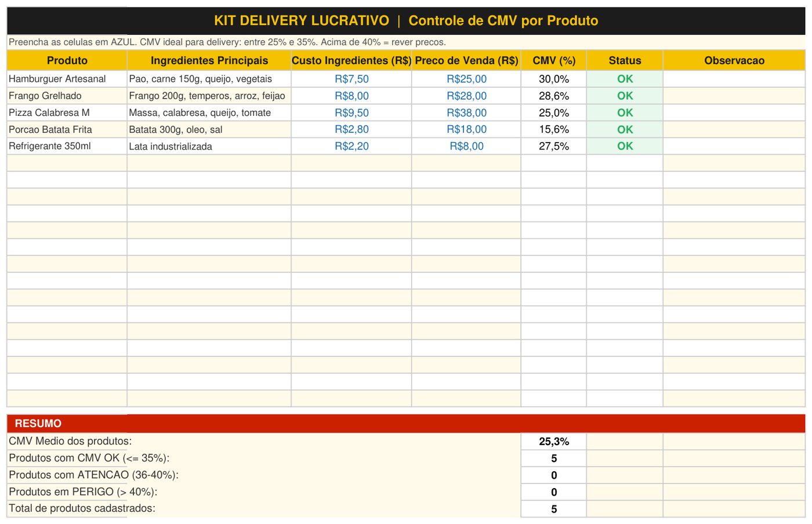The width and height of the screenshot is (812, 524).
Task: Click the OK status for Refrigerante 350ml
Action: point(625,146)
